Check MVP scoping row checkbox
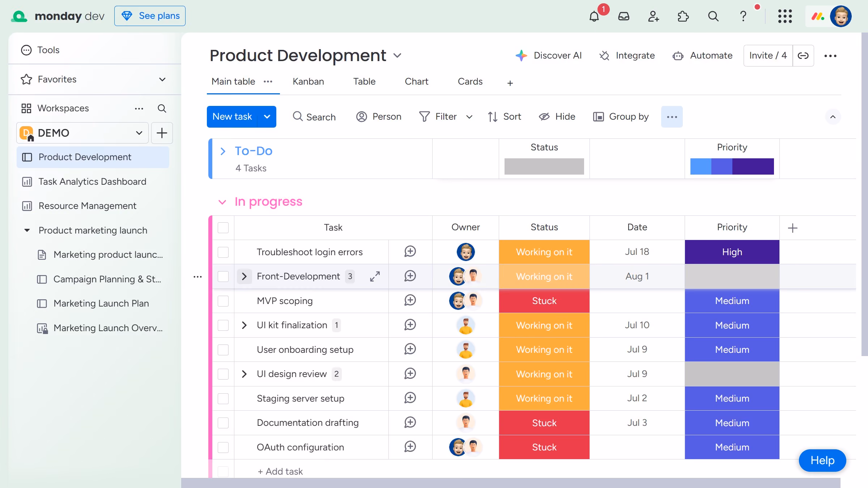 pyautogui.click(x=223, y=301)
